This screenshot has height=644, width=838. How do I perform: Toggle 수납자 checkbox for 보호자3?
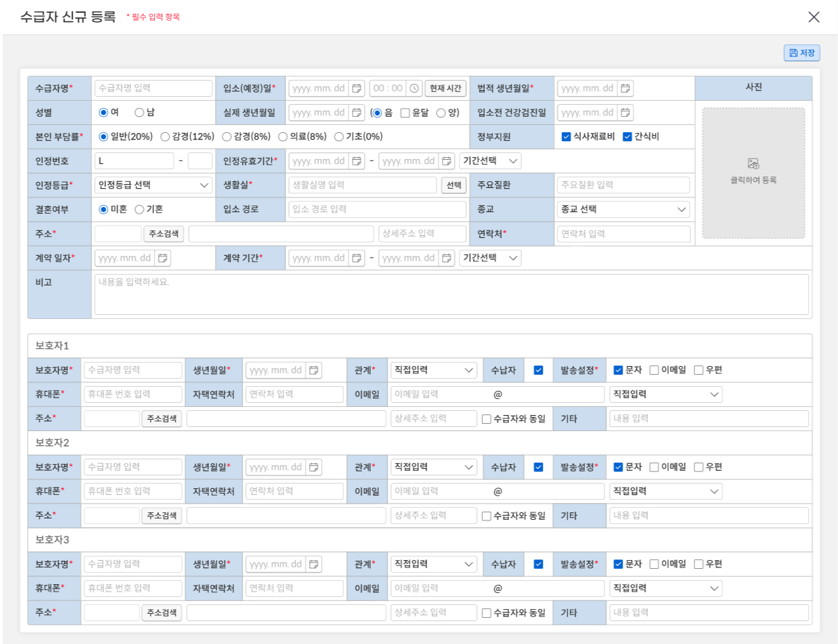[x=539, y=564]
